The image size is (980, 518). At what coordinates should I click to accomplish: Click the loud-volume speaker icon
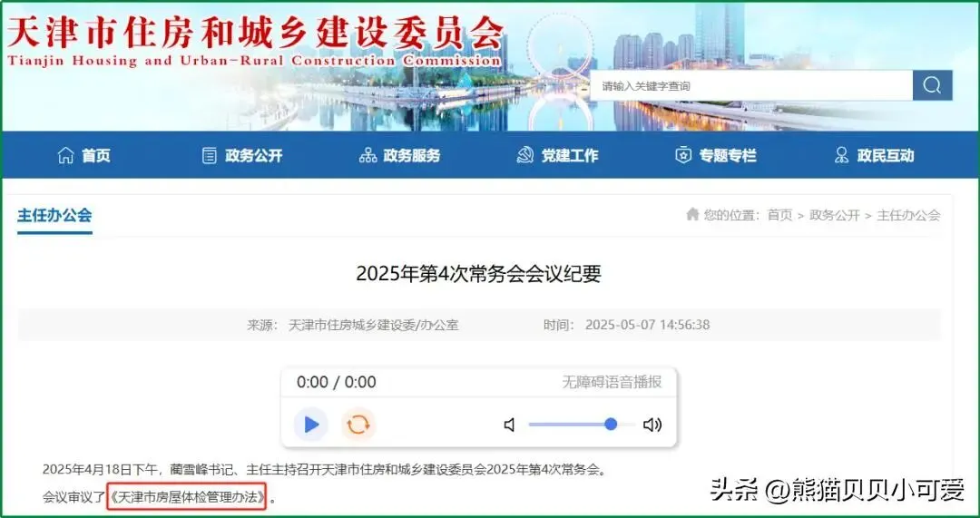click(x=652, y=425)
